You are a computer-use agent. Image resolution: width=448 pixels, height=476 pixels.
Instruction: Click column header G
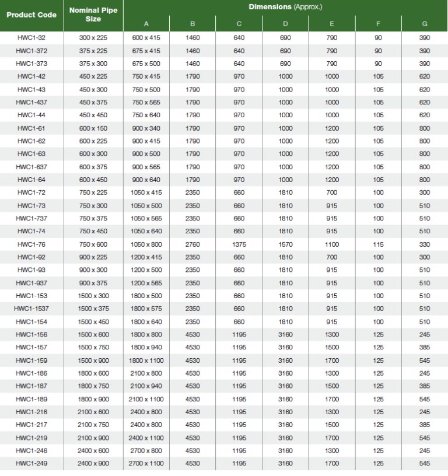[x=424, y=24]
